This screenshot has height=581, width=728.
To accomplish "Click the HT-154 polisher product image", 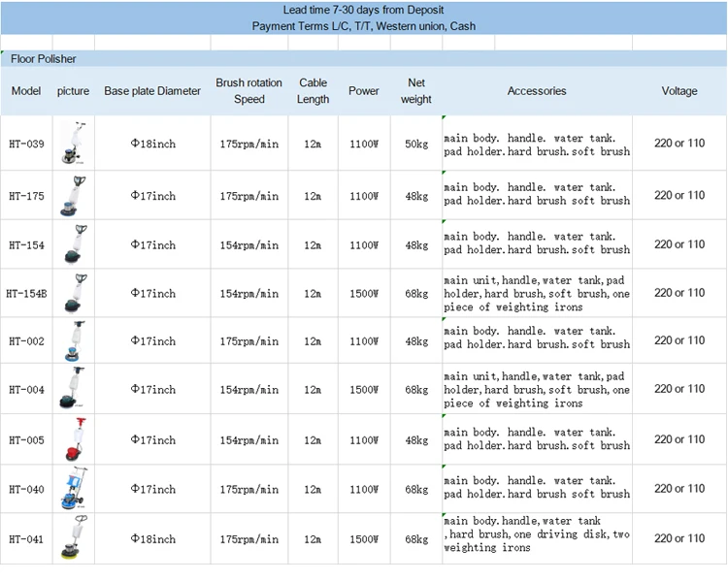I will coord(73,244).
